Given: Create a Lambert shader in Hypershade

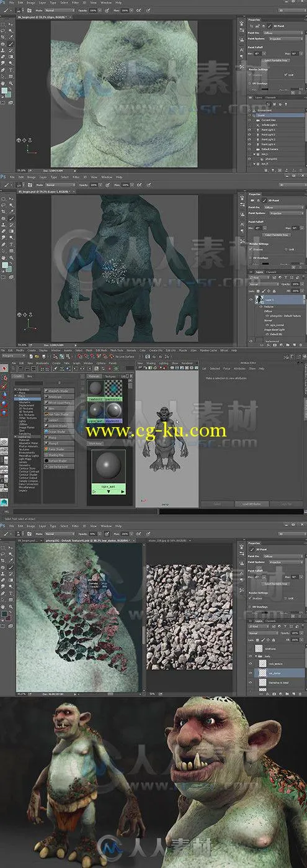Looking at the screenshot, I should coord(59,420).
